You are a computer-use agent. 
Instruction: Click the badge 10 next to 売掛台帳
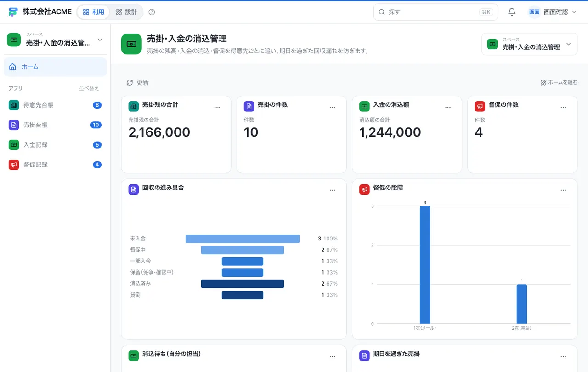pos(96,125)
